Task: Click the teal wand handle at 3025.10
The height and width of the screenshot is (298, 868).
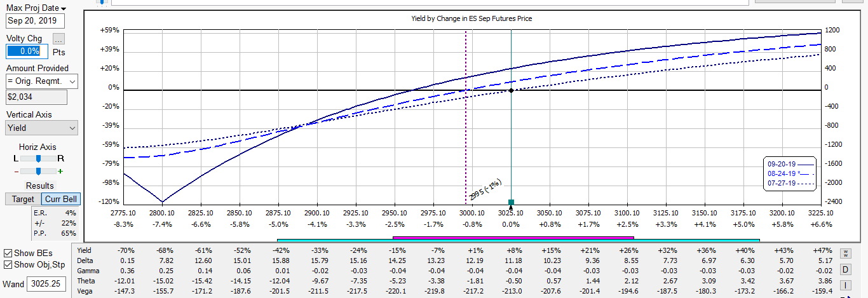Action: (511, 201)
